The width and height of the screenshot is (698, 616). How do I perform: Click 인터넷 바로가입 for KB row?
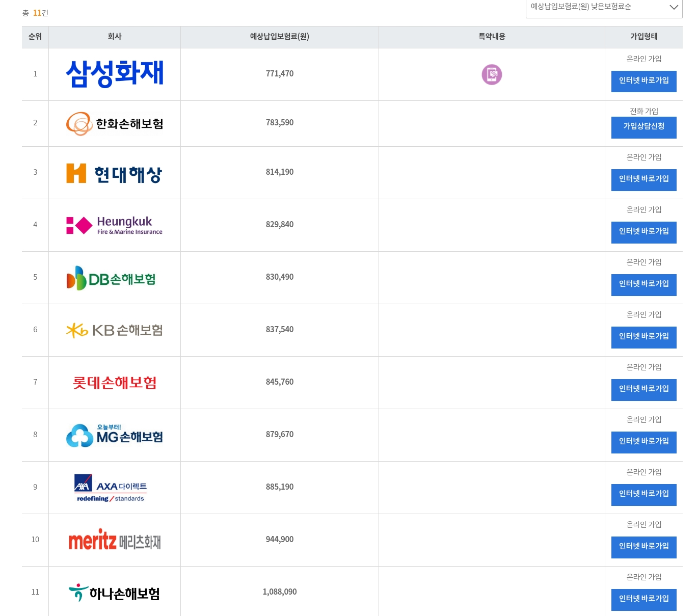644,337
